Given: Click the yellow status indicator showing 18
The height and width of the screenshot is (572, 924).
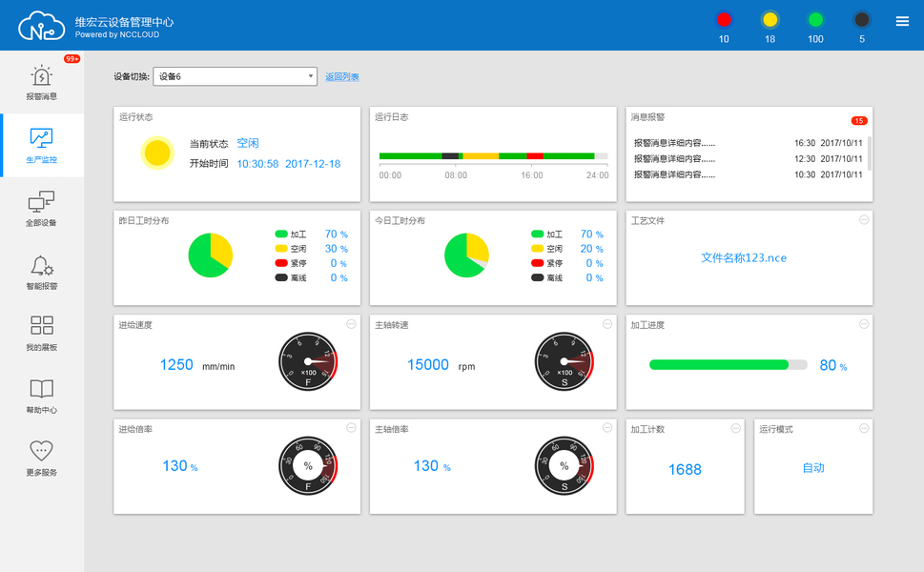Looking at the screenshot, I should coord(770,20).
